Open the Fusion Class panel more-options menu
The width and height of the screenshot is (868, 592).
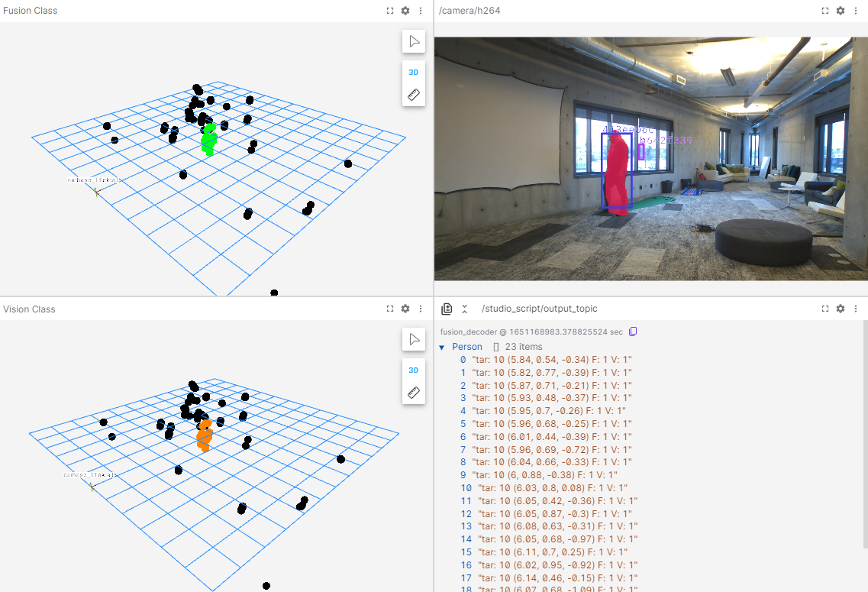(421, 11)
